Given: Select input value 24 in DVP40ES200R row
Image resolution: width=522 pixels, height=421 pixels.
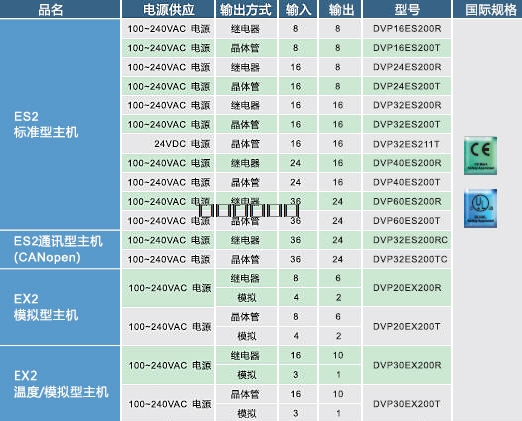Looking at the screenshot, I should (x=296, y=163).
